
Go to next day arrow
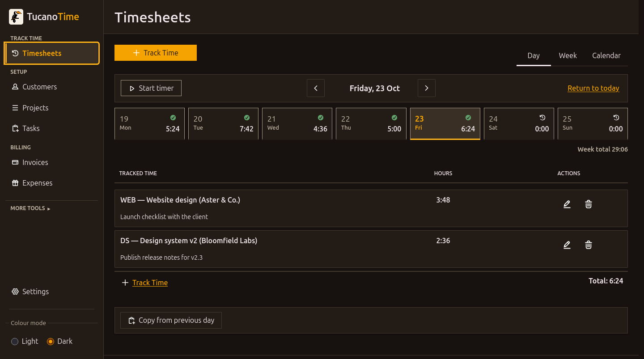(427, 88)
